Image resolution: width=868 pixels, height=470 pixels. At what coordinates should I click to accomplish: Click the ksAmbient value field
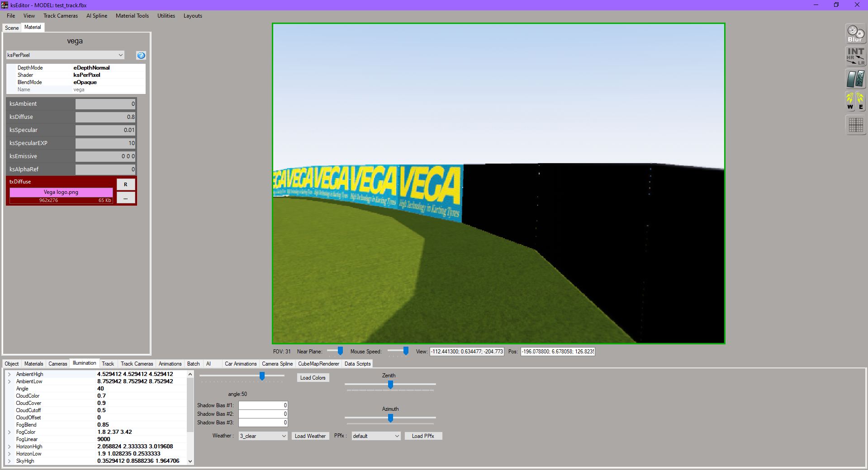tap(106, 104)
